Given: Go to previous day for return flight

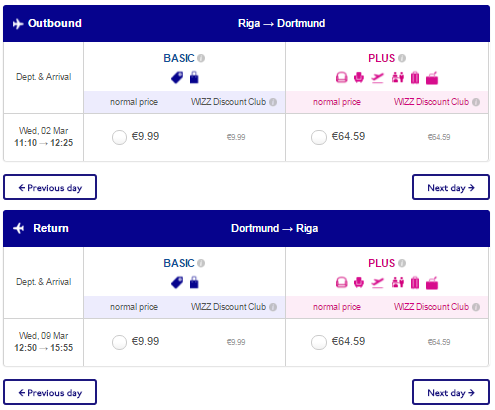Looking at the screenshot, I should pos(50,392).
